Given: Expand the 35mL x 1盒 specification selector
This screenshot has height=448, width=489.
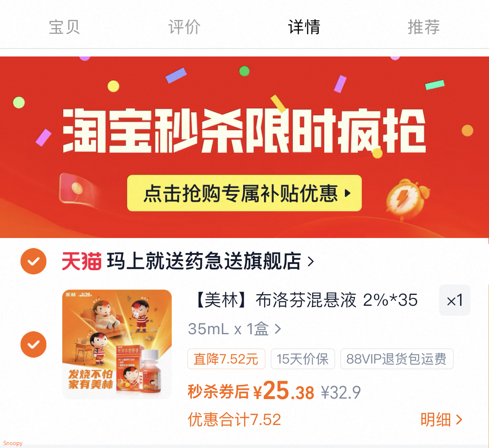Looking at the screenshot, I should [234, 329].
